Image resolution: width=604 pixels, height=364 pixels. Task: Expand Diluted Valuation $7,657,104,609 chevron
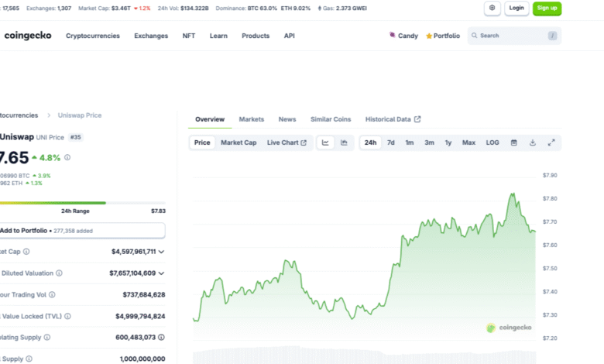click(161, 273)
